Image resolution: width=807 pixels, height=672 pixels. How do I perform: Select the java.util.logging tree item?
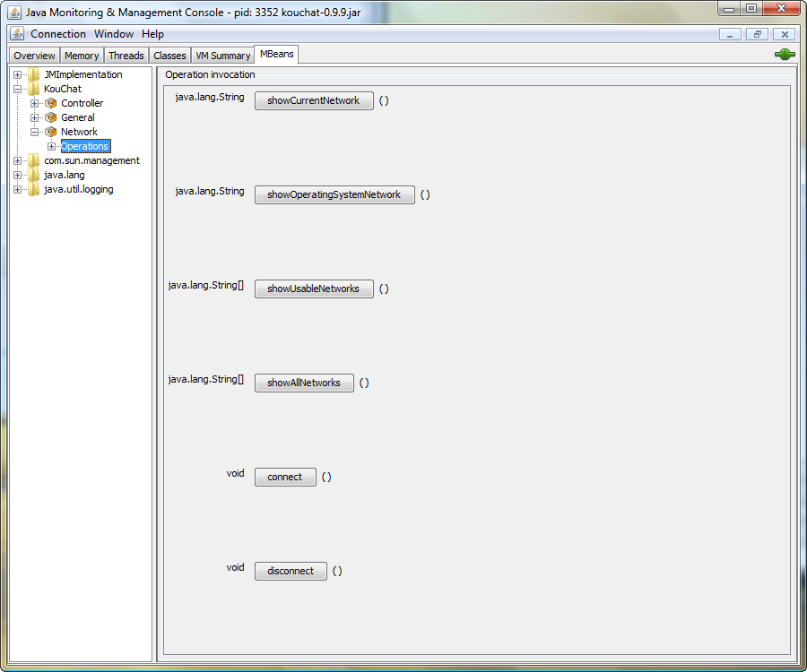coord(79,189)
